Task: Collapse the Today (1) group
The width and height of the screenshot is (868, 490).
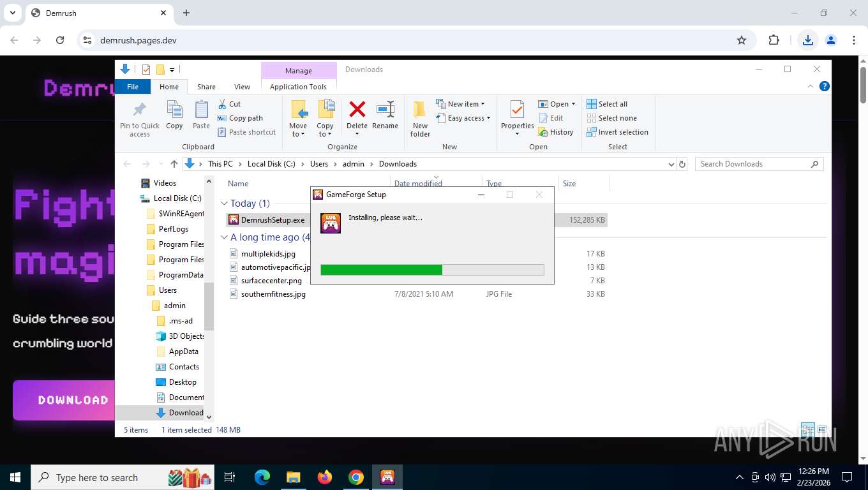Action: 224,204
